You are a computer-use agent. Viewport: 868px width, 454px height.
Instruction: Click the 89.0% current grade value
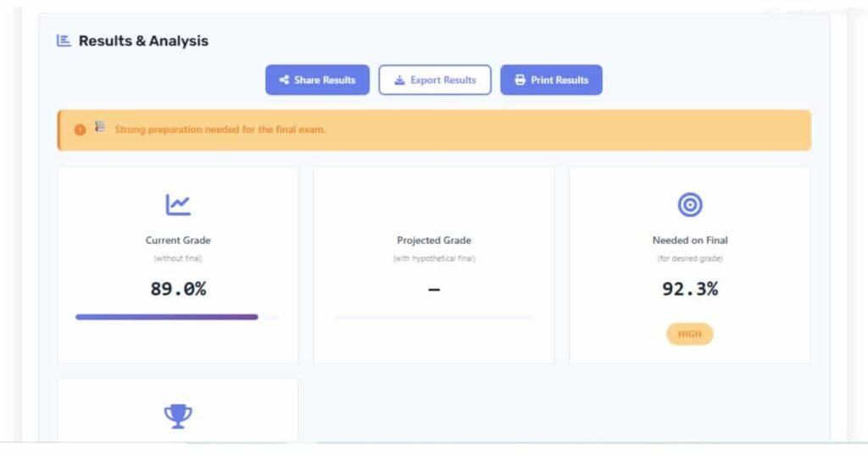(178, 289)
